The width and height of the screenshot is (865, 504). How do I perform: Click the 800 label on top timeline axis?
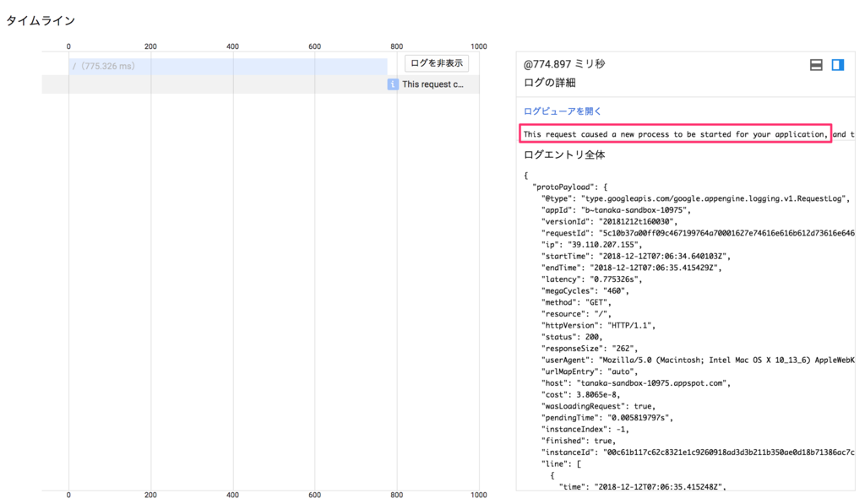point(397,46)
